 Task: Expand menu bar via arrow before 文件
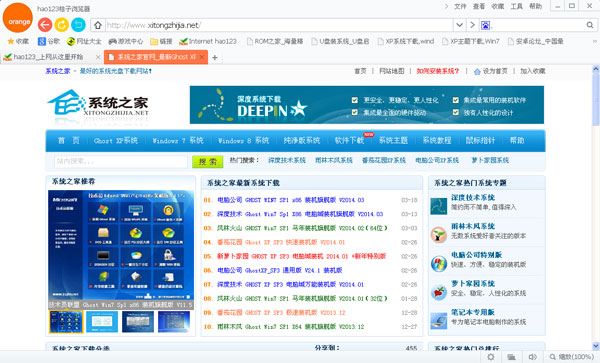(x=446, y=6)
